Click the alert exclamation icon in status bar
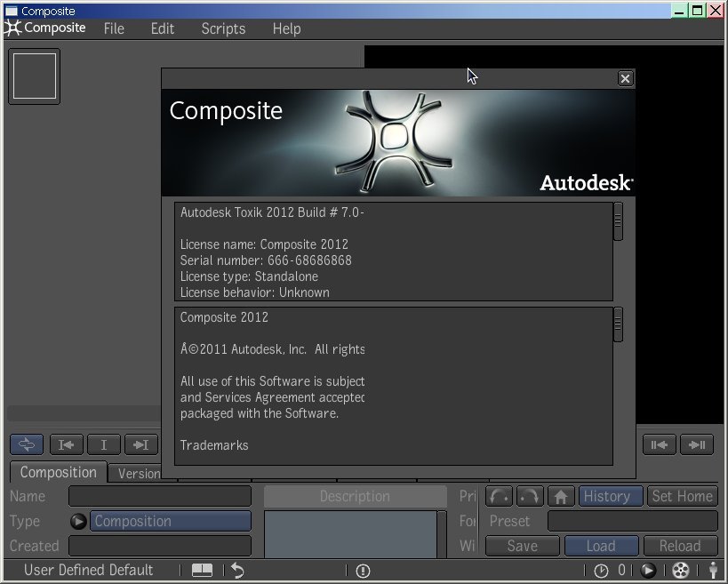 coord(363,571)
